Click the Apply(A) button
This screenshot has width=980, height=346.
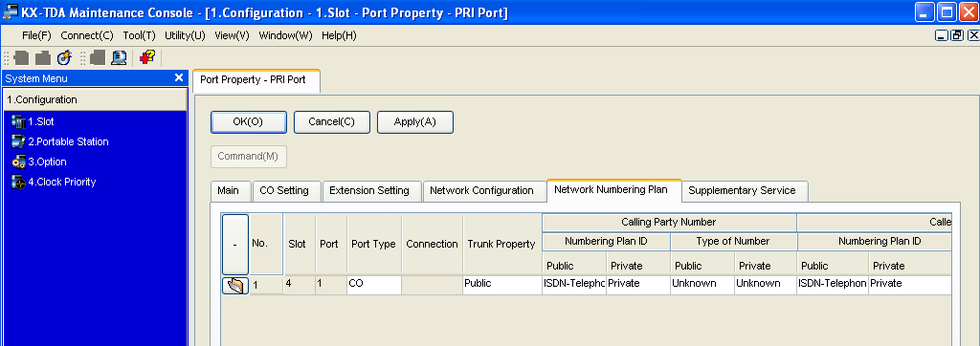coord(415,121)
